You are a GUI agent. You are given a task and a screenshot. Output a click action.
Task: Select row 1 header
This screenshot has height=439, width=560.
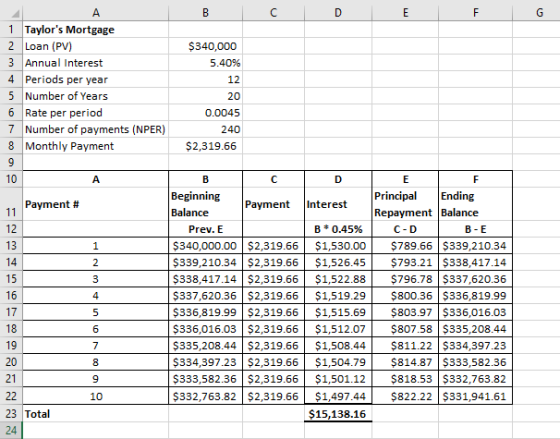click(x=11, y=29)
